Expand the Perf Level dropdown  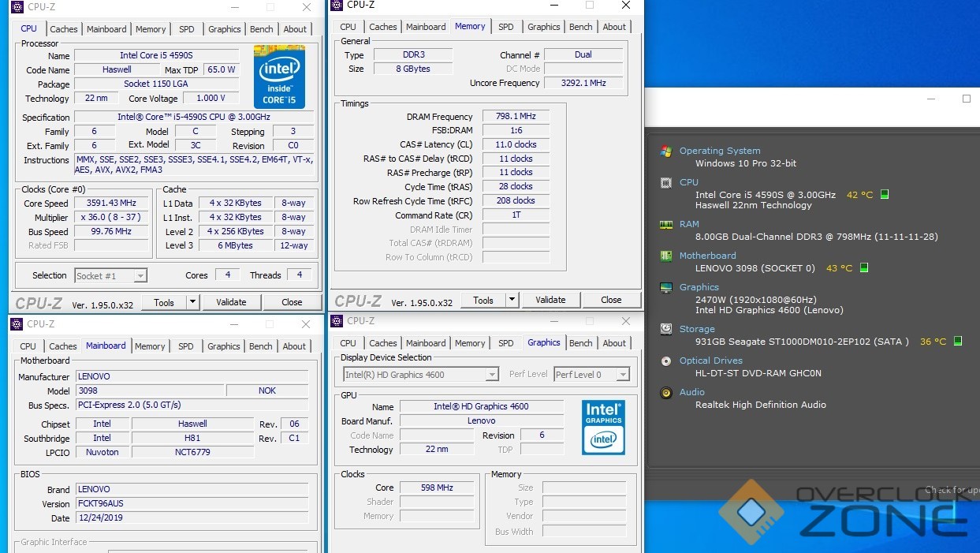point(591,375)
